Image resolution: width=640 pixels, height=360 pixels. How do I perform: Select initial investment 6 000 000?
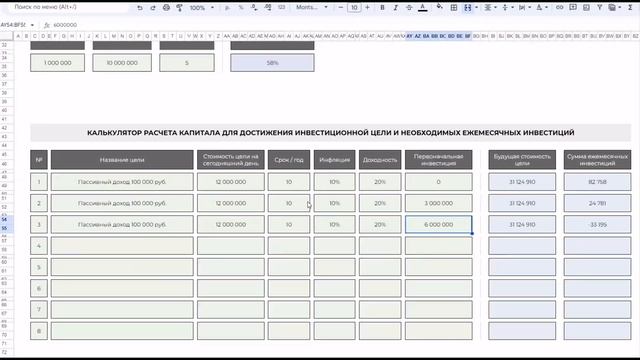click(x=439, y=224)
